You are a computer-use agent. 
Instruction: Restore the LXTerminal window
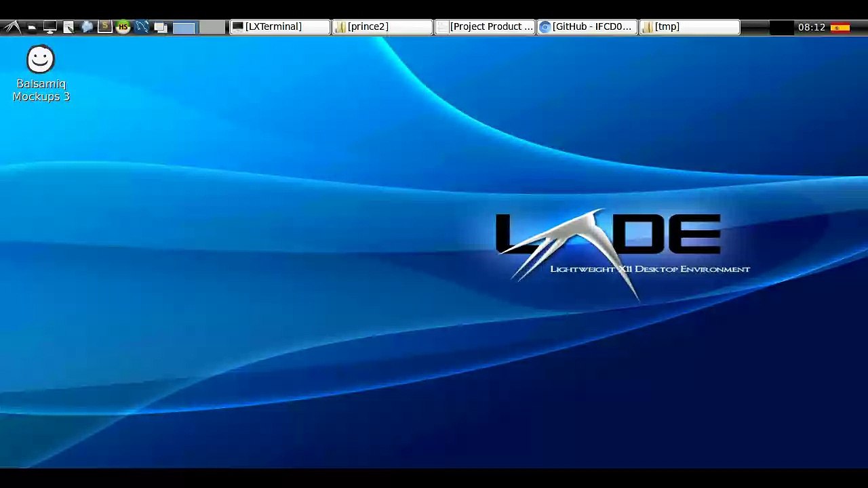point(279,27)
